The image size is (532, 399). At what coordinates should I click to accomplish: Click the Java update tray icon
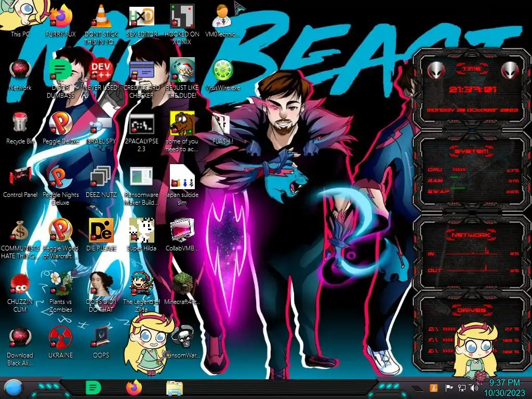[x=434, y=388]
